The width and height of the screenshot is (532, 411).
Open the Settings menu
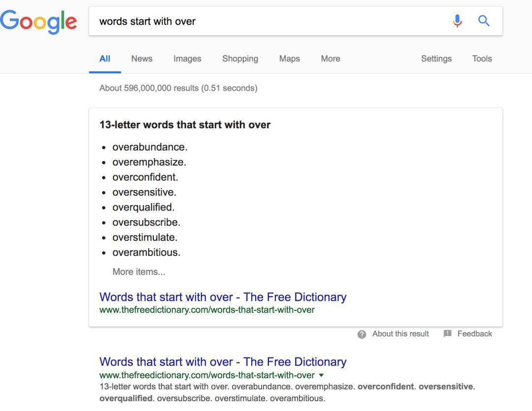coord(436,59)
